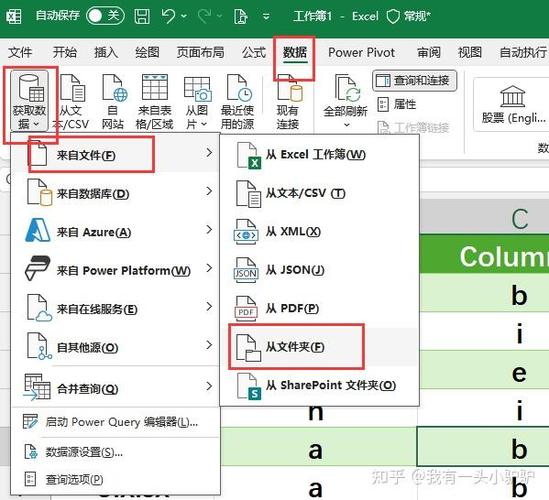Click the 常规 sensitivity shield label
The height and width of the screenshot is (500, 549).
408,16
